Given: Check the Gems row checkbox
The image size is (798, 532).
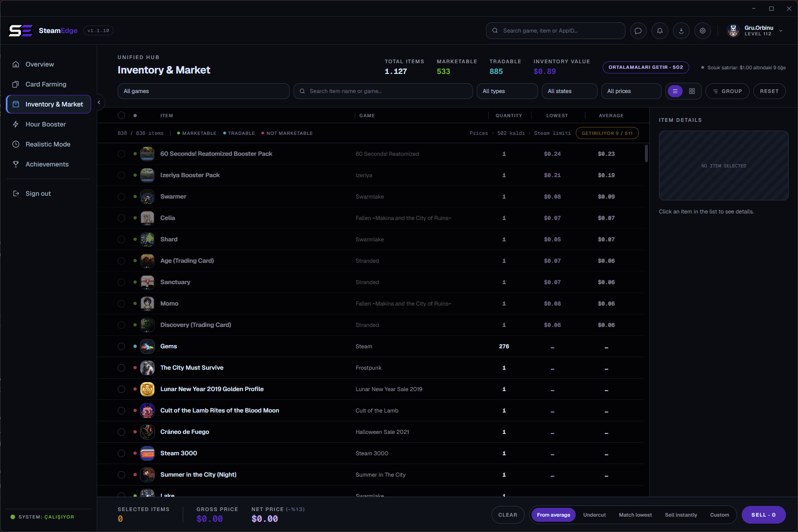Looking at the screenshot, I should 121,346.
